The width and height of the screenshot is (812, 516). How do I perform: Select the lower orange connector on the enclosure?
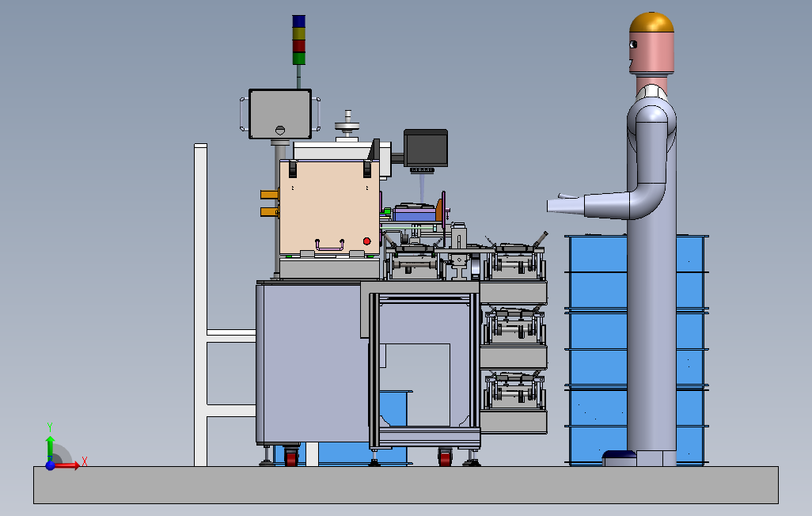click(x=270, y=211)
